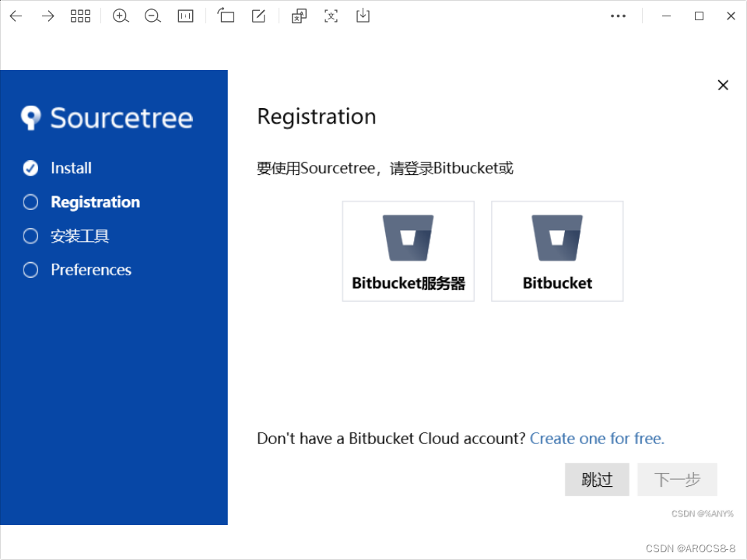Image resolution: width=747 pixels, height=560 pixels.
Task: Click the zoom out magnifier icon
Action: (x=153, y=16)
